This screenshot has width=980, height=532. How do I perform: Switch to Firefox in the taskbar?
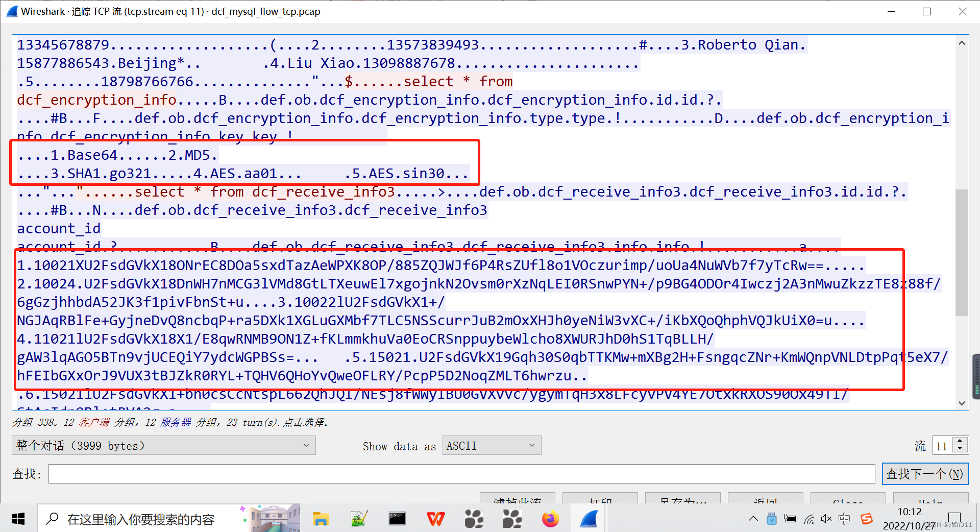click(x=550, y=519)
